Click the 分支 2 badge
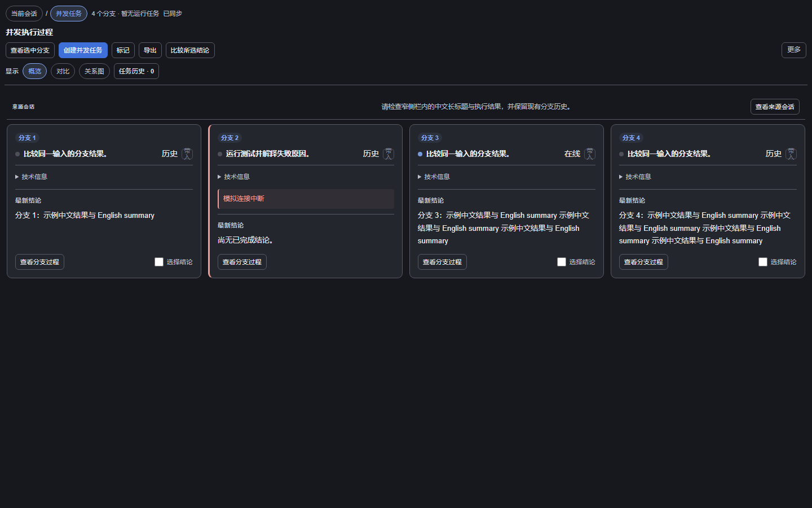The image size is (812, 508). pyautogui.click(x=230, y=138)
